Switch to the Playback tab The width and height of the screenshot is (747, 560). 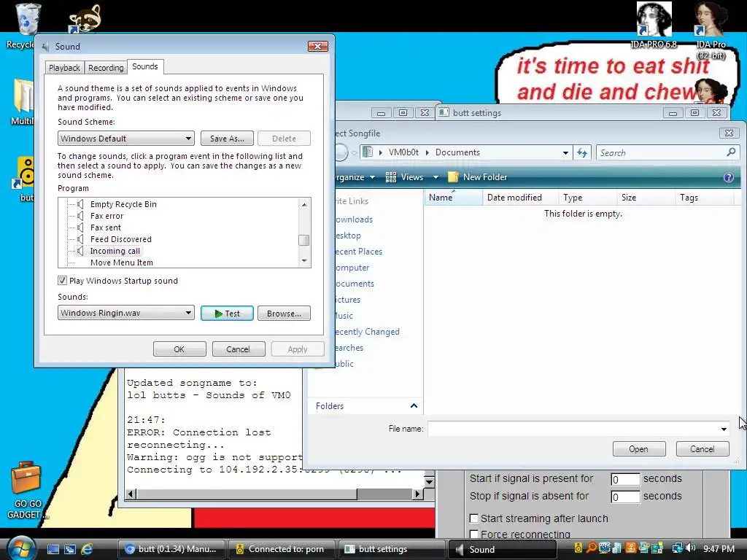click(64, 68)
